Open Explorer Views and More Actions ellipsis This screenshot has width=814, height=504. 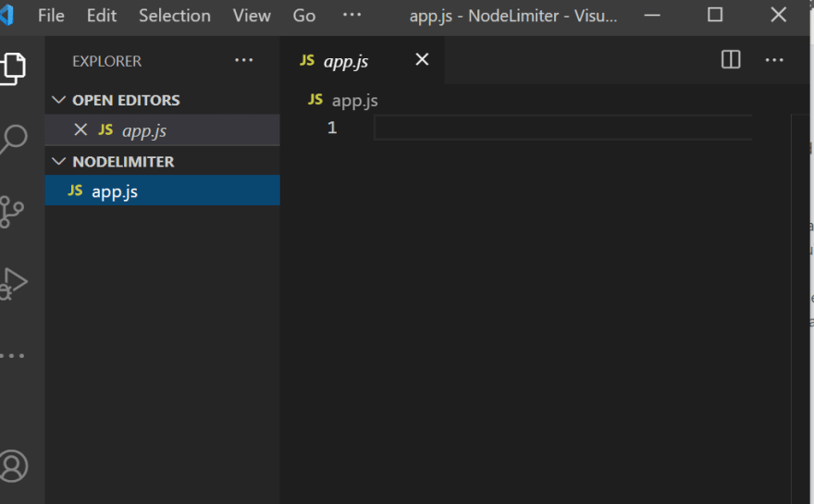pos(243,61)
